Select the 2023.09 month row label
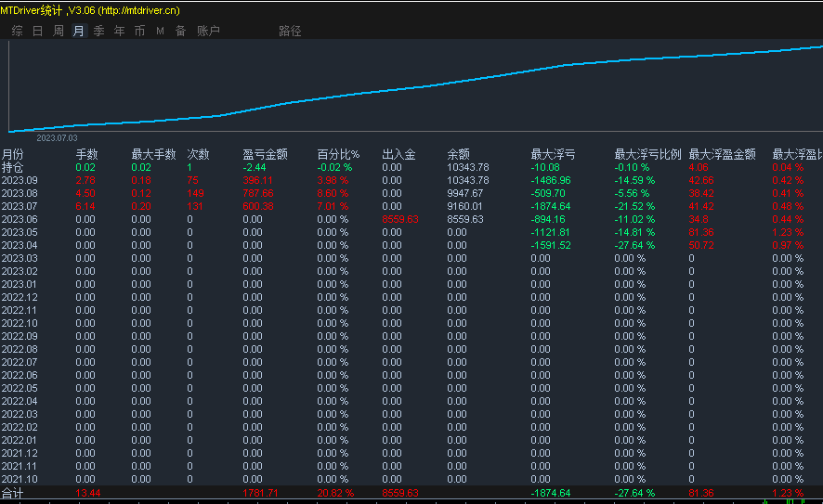Viewport: 823px width, 504px height. (x=20, y=180)
